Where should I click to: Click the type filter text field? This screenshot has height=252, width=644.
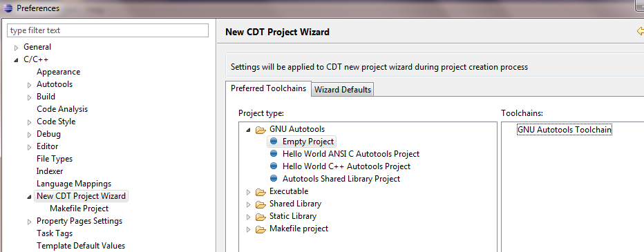(108, 30)
